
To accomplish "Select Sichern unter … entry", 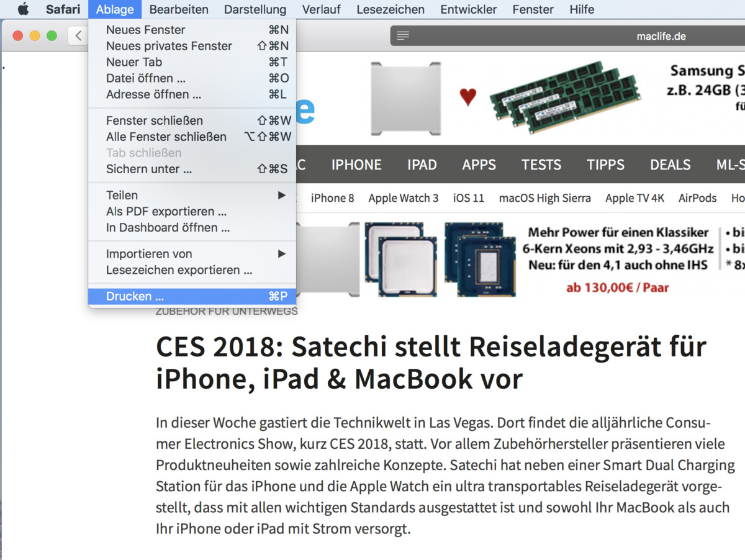I will point(192,169).
